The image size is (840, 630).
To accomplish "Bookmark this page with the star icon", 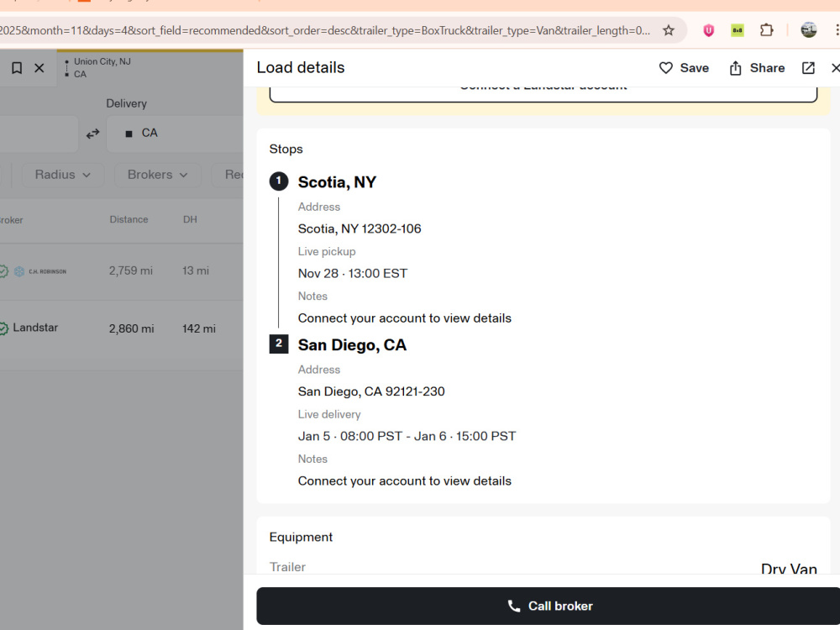I will (x=668, y=30).
